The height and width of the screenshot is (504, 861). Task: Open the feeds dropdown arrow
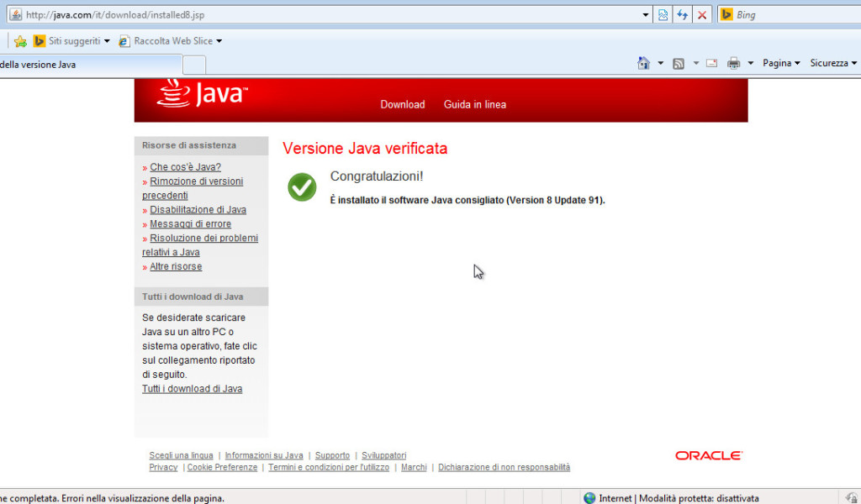[x=695, y=63]
